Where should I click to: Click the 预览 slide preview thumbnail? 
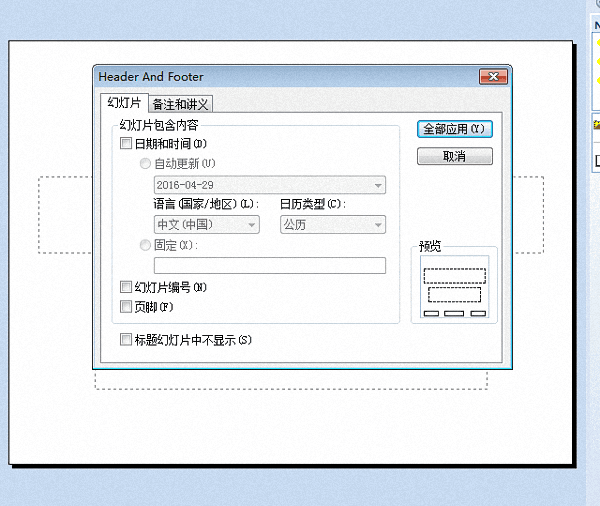[454, 285]
